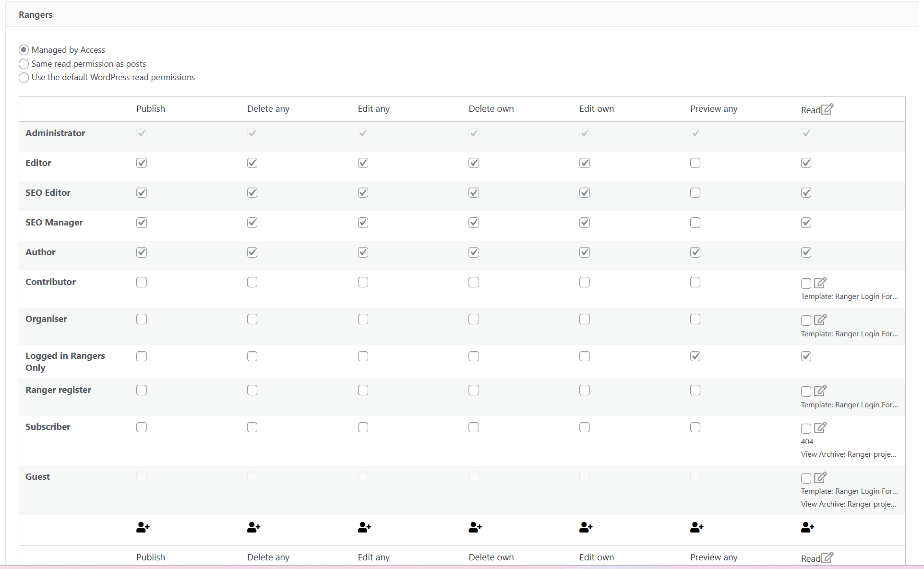Click add-user icon under Publish column
924x569 pixels.
tap(143, 527)
